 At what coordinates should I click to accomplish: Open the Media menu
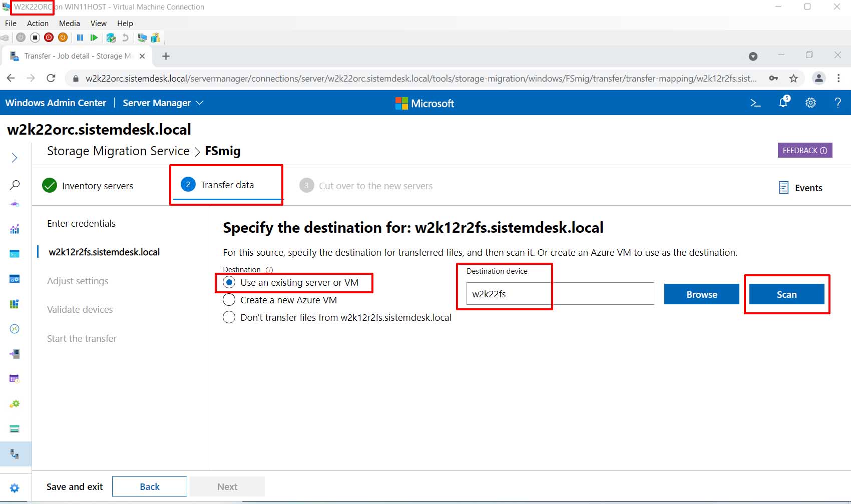pos(70,24)
